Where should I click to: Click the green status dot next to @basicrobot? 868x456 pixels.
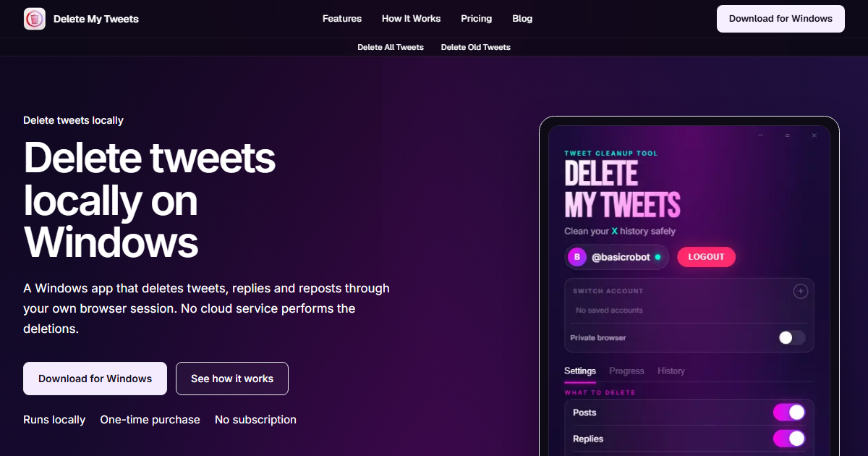click(658, 257)
